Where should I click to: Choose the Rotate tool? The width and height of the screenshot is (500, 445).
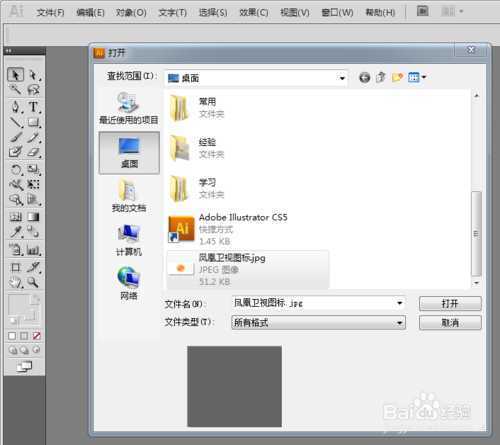(x=16, y=169)
